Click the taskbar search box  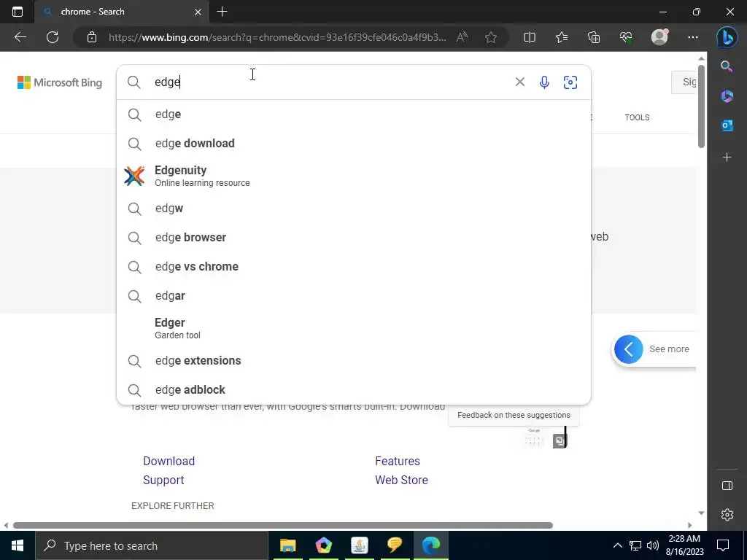point(152,545)
